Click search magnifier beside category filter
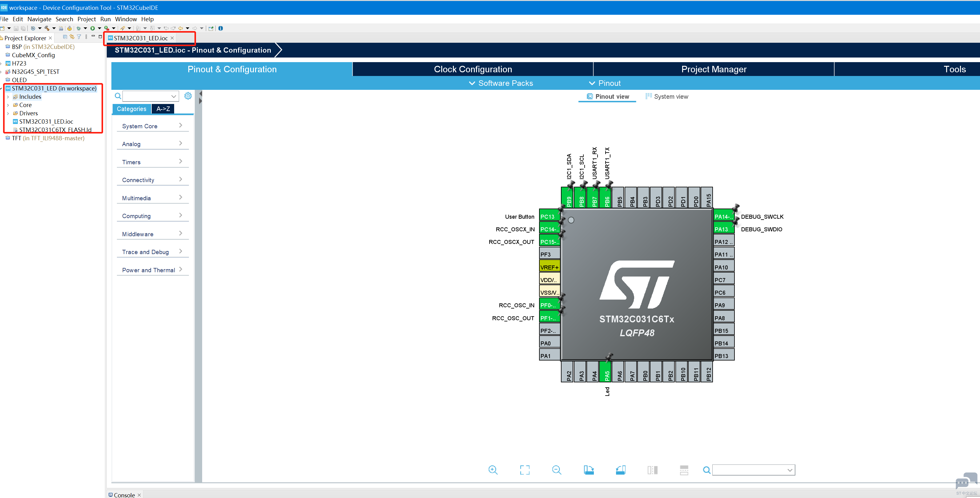Screen dimensions: 980x498 point(118,96)
